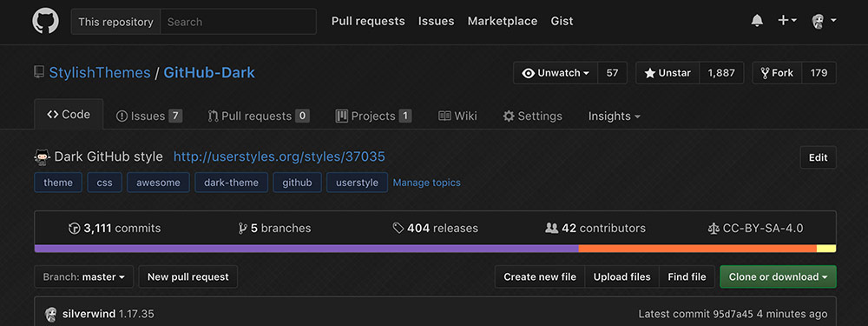Click the orange language bar segment
868x326 pixels.
[698, 249]
